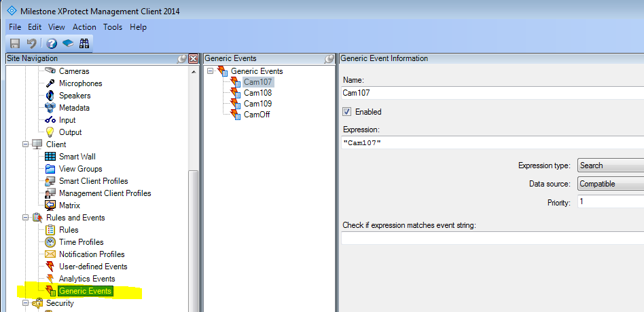Click the Cam108 event icon
The image size is (644, 312).
(x=235, y=93)
